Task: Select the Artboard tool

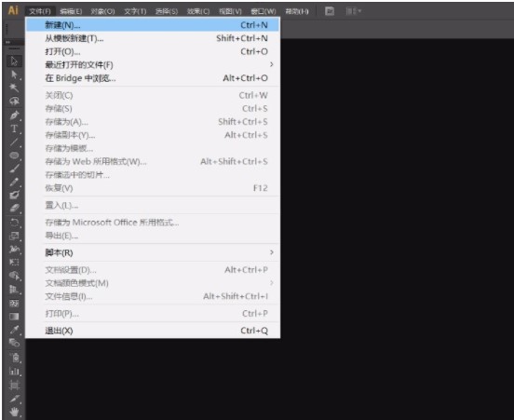Action: tap(14, 385)
